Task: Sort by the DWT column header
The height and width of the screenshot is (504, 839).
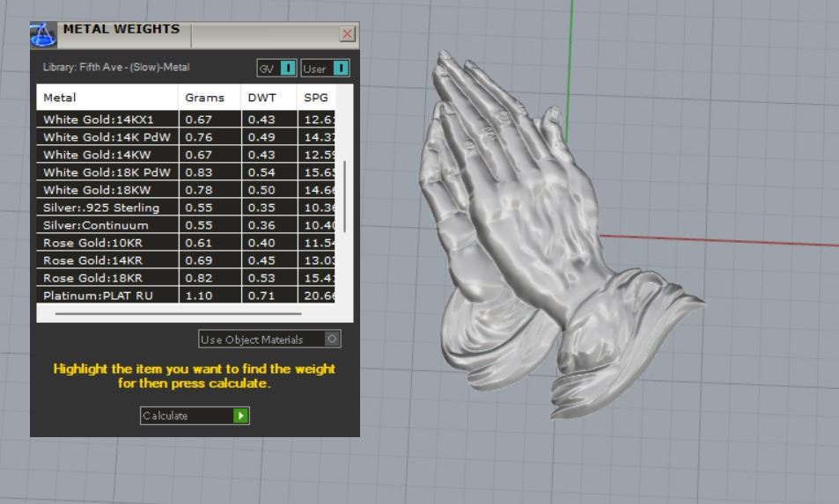Action: click(269, 98)
